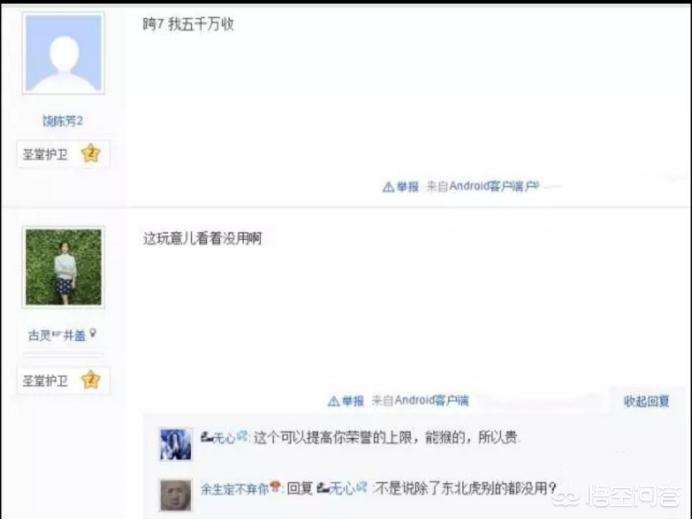
Task: Report the second post via 举报
Action: coord(353,401)
